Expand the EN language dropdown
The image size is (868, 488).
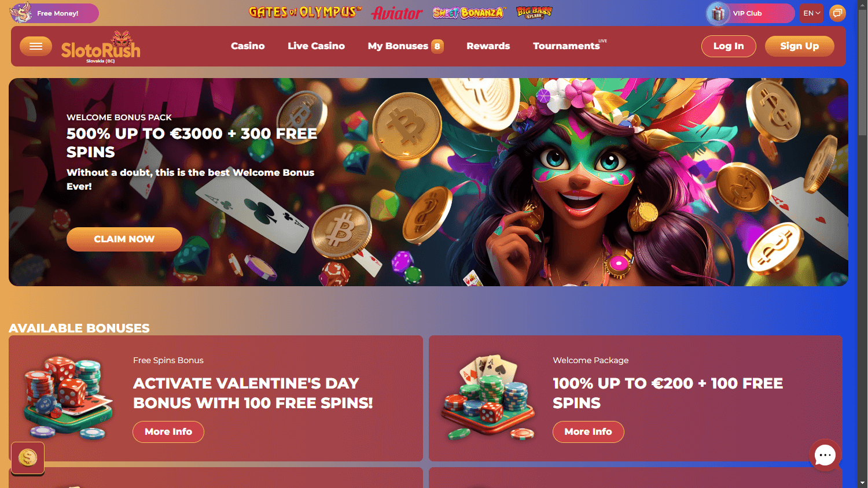(x=811, y=13)
